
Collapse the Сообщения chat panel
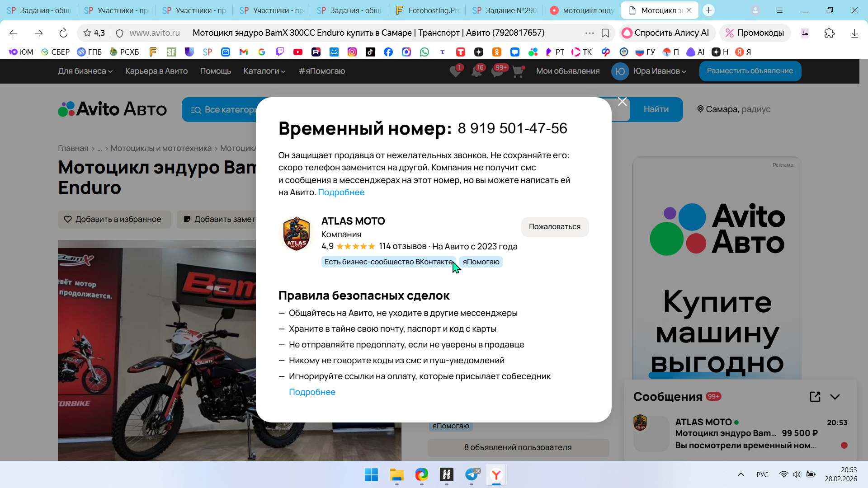pyautogui.click(x=835, y=397)
